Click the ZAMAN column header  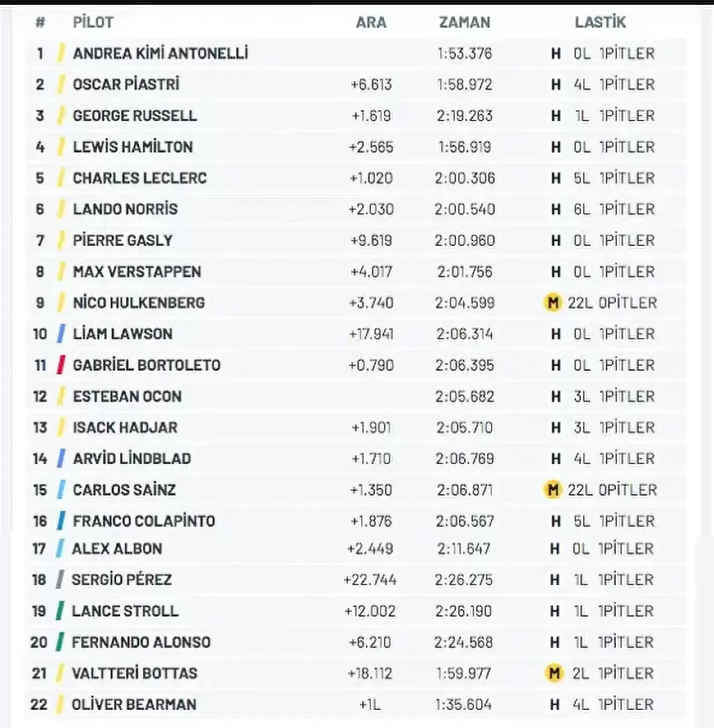coord(464,22)
